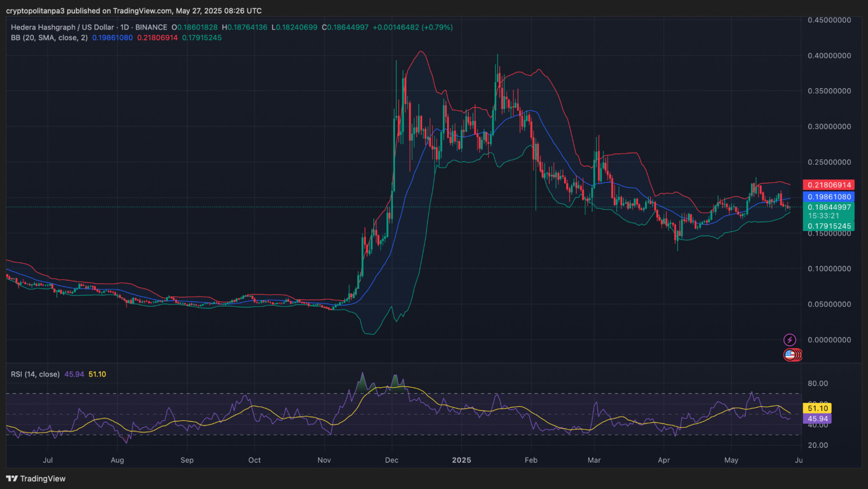The width and height of the screenshot is (868, 489).
Task: Click the countdown timer 15:33:21 label
Action: pyautogui.click(x=823, y=216)
